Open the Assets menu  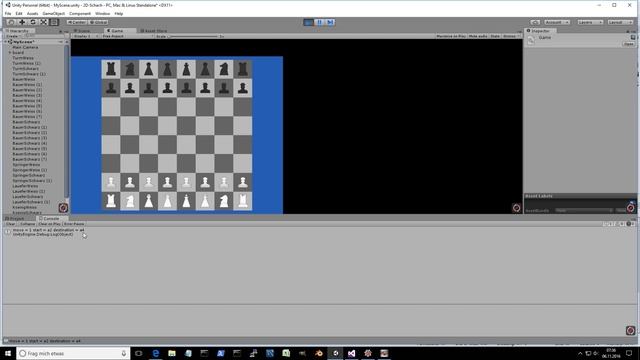(x=32, y=13)
